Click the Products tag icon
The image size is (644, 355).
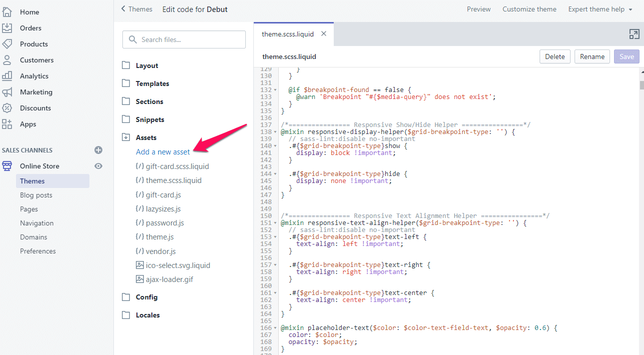(x=7, y=43)
